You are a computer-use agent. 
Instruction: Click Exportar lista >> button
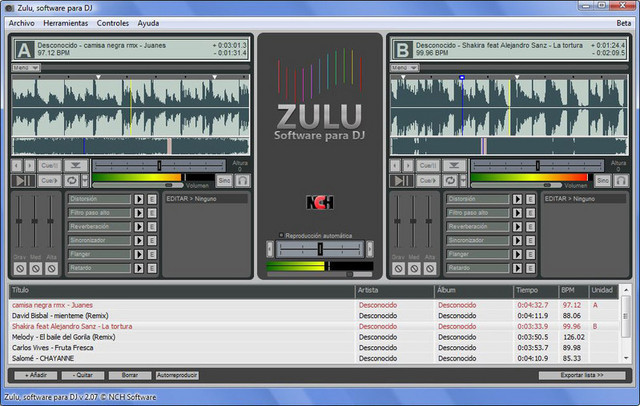coord(582,375)
